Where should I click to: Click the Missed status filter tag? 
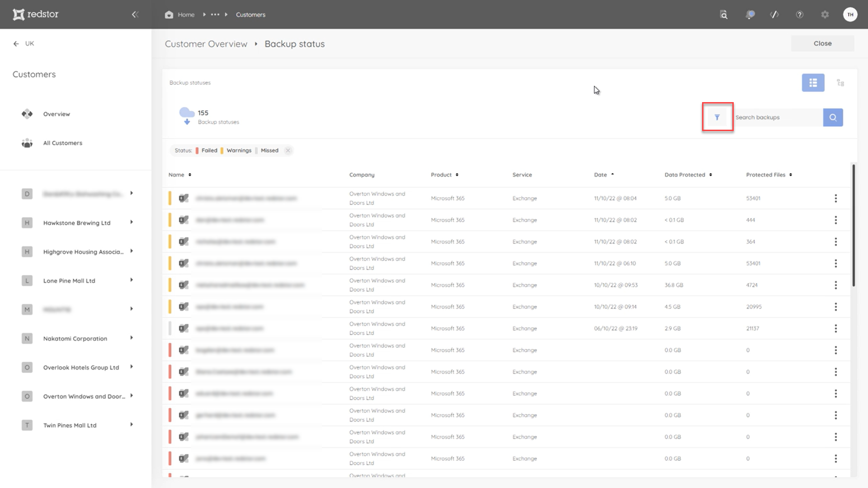pyautogui.click(x=267, y=150)
